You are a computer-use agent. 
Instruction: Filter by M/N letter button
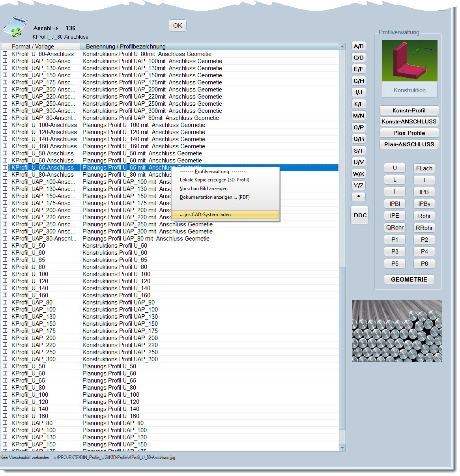(x=359, y=116)
